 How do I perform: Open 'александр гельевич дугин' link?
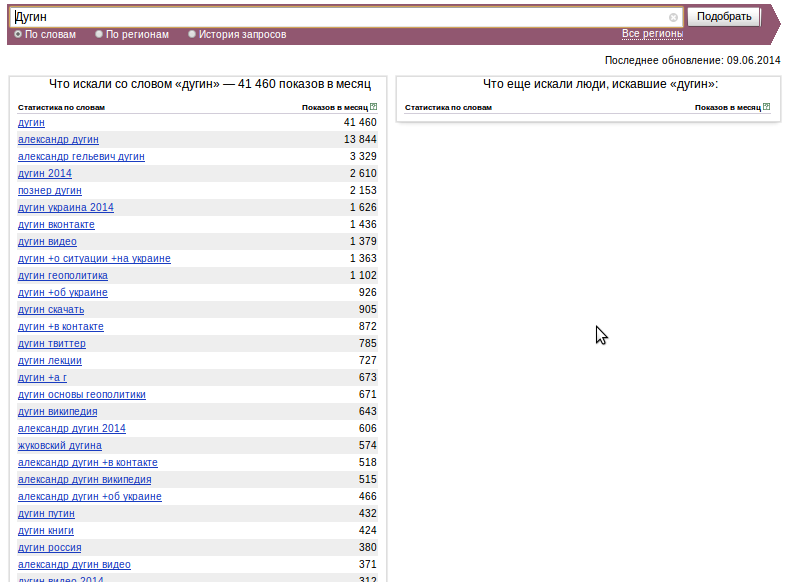click(81, 157)
